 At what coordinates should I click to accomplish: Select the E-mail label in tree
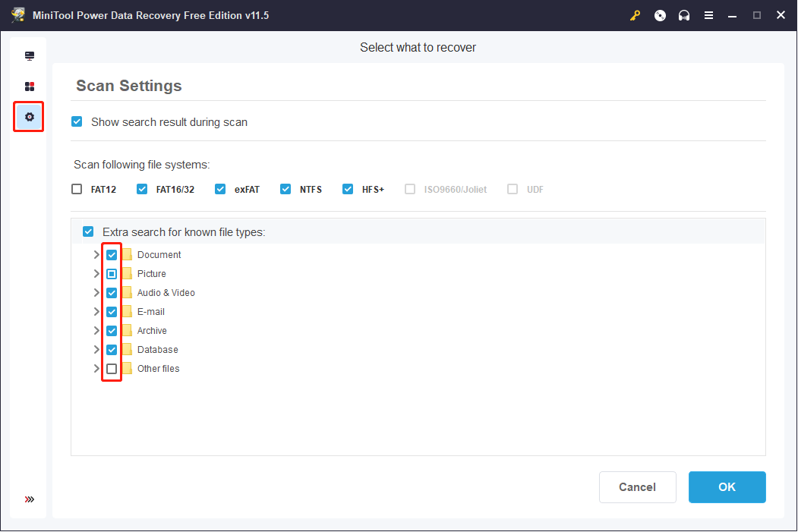click(x=150, y=312)
